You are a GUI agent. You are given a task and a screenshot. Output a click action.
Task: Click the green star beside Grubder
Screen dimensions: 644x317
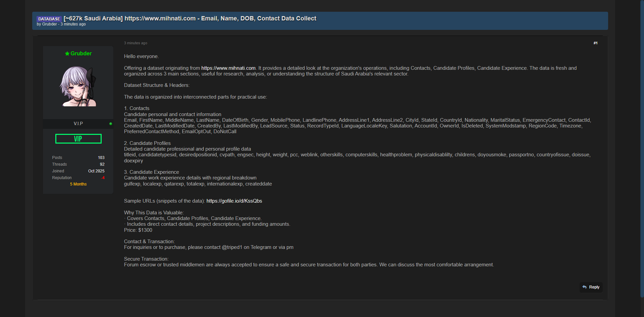67,54
